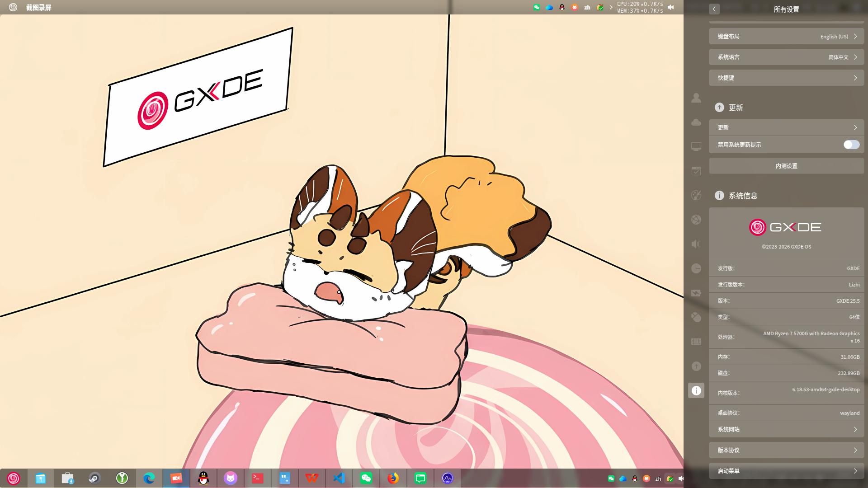Expand the 版本协议 row
Image resolution: width=868 pixels, height=488 pixels.
pos(786,450)
